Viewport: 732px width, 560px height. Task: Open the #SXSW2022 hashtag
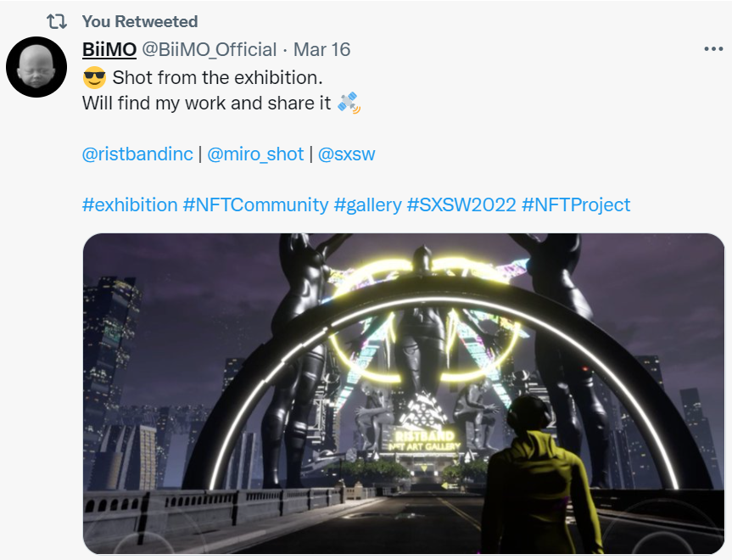(461, 205)
